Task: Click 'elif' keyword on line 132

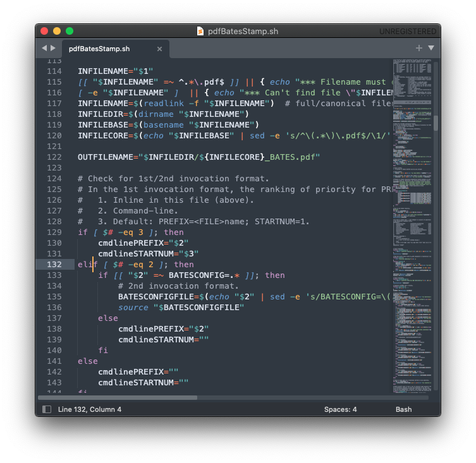Action: (x=88, y=265)
